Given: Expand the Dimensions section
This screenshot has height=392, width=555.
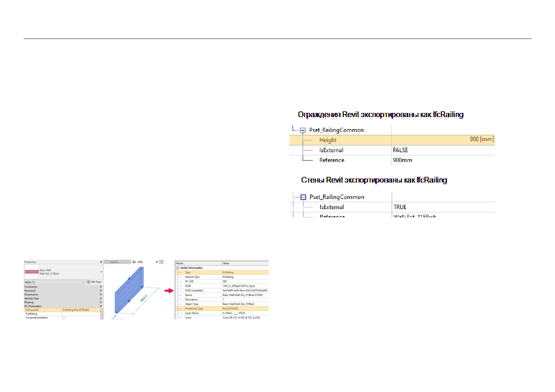Looking at the screenshot, I should coord(101,295).
